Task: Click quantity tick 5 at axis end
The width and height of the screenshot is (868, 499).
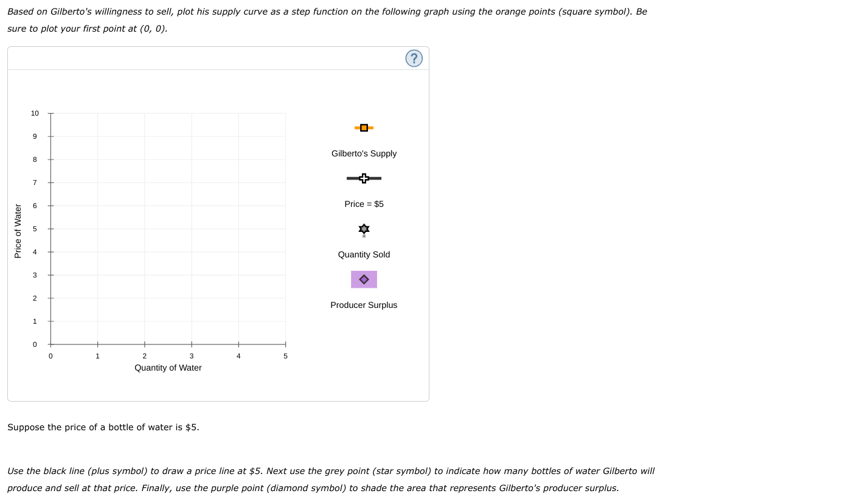Action: coord(285,356)
